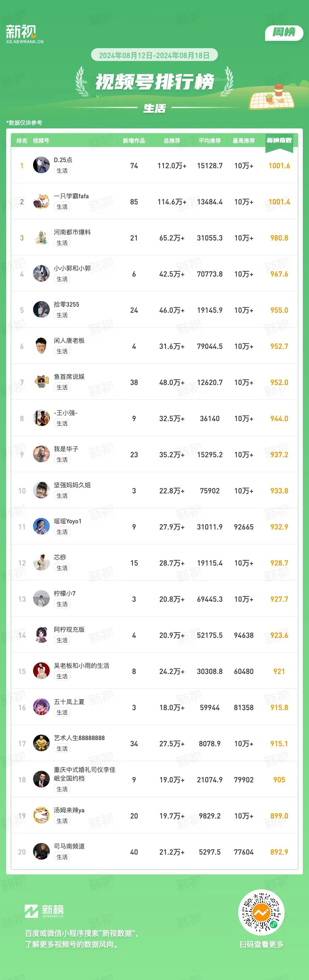Select the 河南都市爆料 pagoda avatar

41,237
